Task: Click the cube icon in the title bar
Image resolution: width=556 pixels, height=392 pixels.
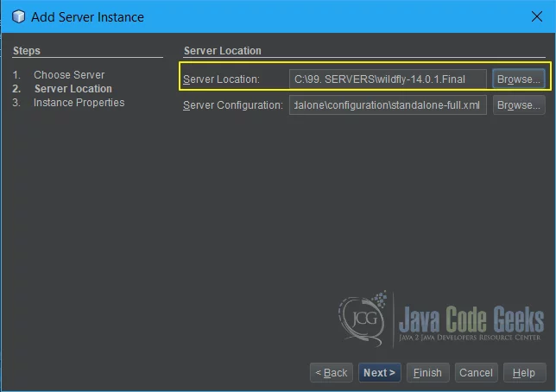Action: (x=18, y=16)
